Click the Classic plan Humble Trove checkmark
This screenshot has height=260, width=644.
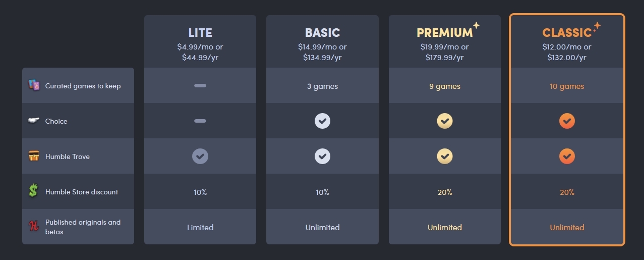567,157
